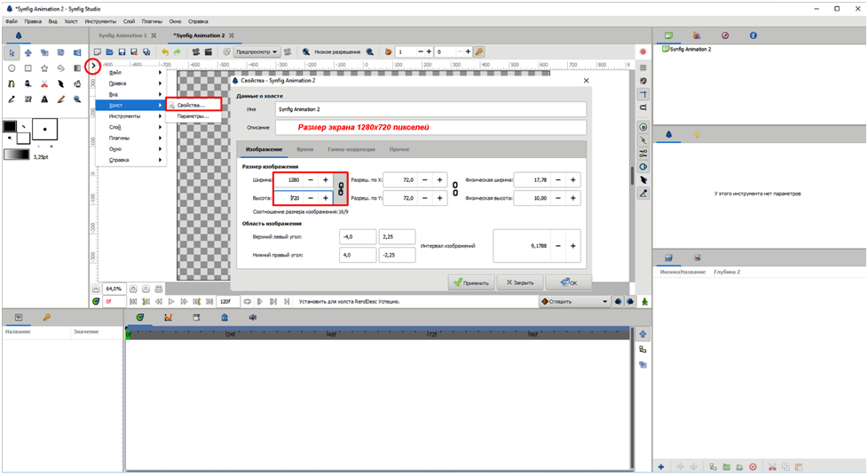Toggle the resolution X-Y link chain
Screen dimensions: 868x475
coord(455,189)
